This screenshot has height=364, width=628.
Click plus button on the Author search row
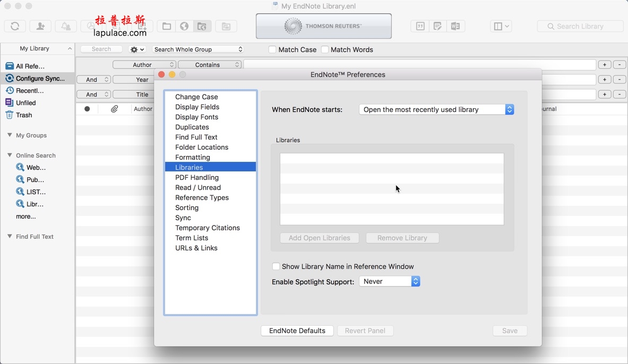[x=604, y=65]
